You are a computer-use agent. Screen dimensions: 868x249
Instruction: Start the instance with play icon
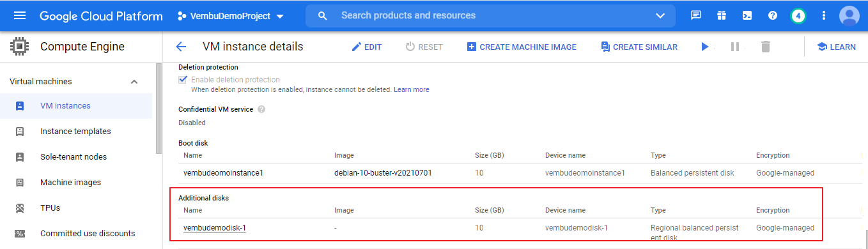(x=705, y=47)
